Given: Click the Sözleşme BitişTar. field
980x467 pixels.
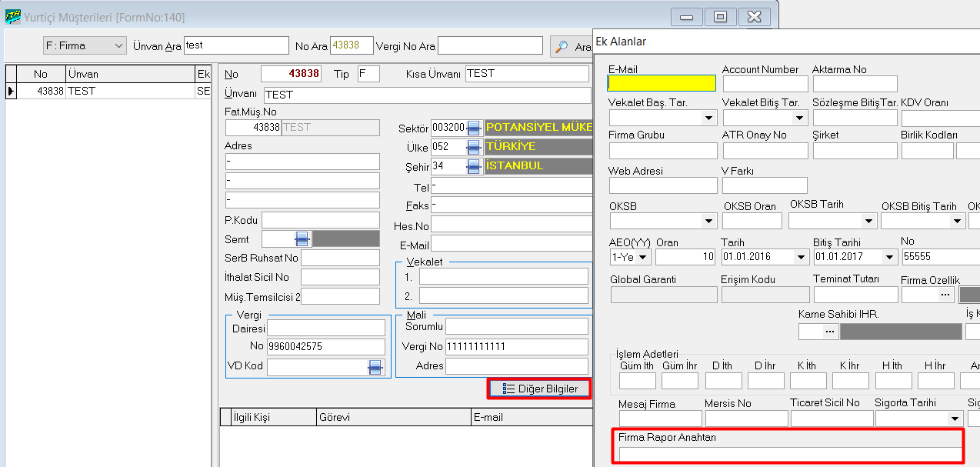Looking at the screenshot, I should (855, 118).
